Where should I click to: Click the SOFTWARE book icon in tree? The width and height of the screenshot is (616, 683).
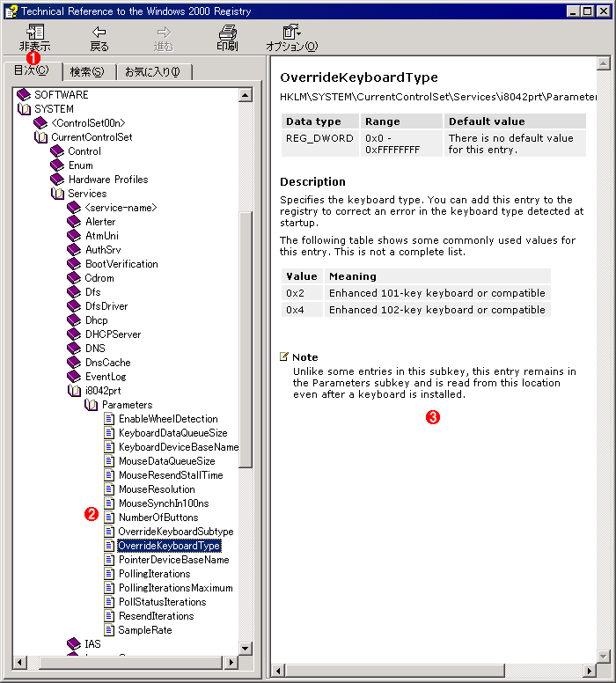pos(24,95)
